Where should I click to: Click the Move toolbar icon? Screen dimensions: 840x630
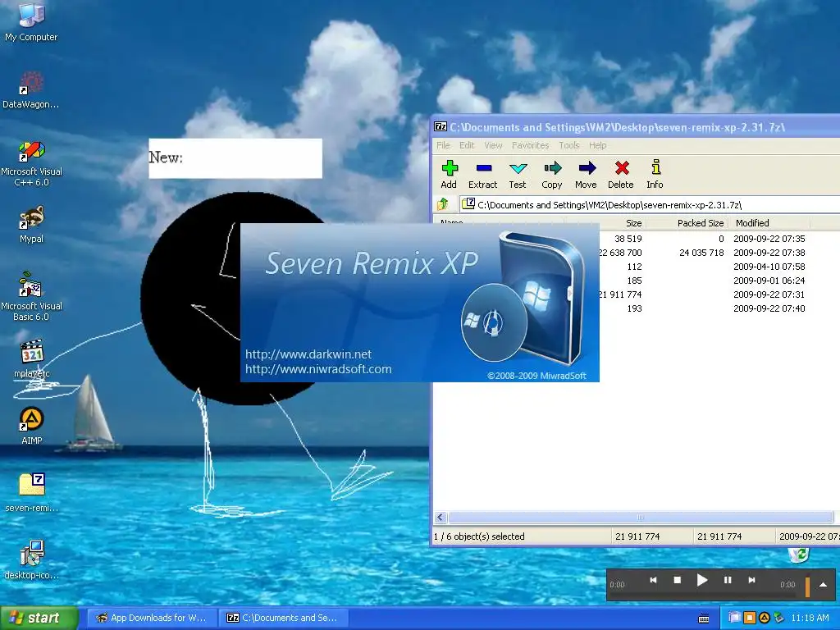[x=586, y=174]
